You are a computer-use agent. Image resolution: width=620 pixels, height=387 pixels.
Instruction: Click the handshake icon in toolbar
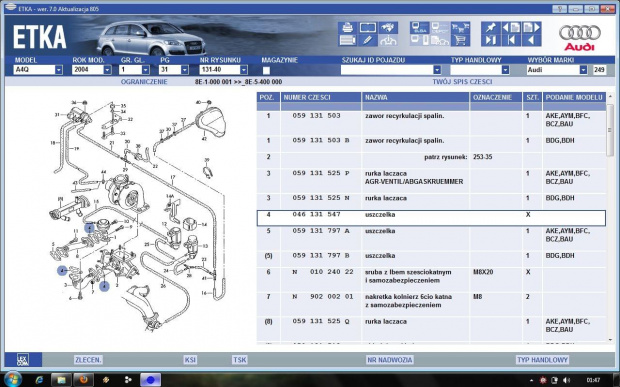click(x=388, y=28)
